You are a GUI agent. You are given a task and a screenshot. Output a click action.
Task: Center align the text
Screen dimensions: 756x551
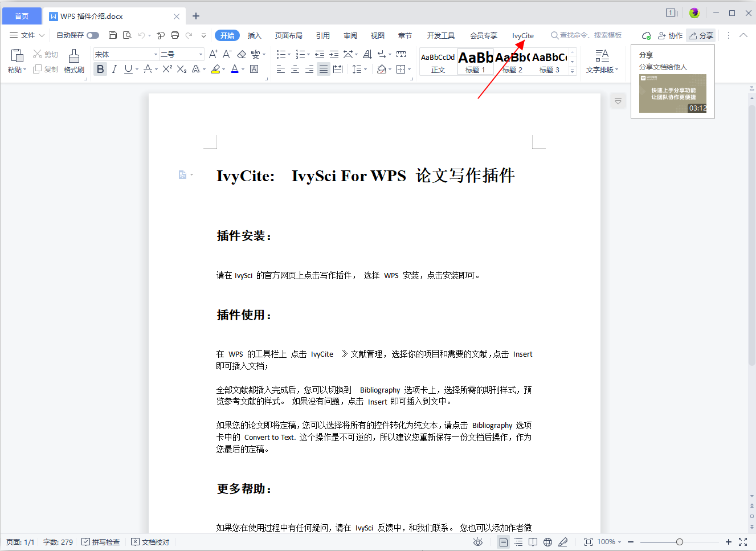click(x=295, y=69)
